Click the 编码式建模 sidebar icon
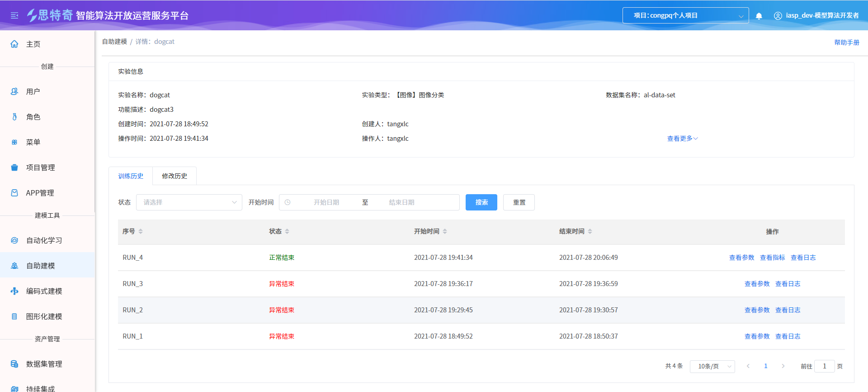 (x=14, y=291)
